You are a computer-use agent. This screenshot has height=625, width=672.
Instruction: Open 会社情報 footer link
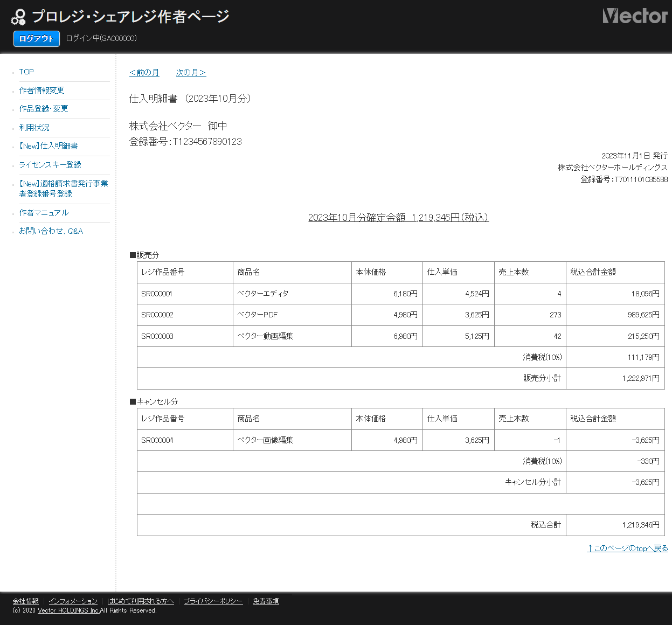[26, 601]
